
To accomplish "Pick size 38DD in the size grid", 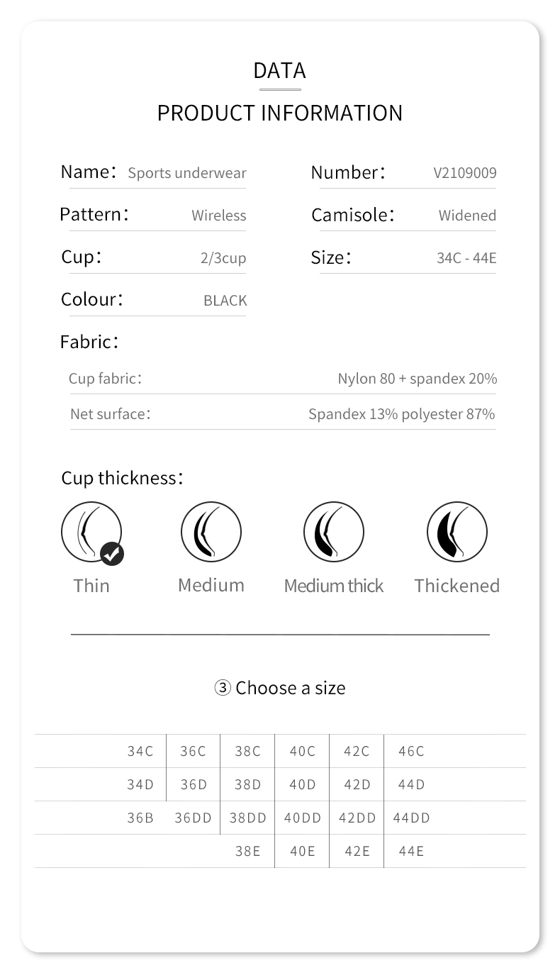I will [x=248, y=818].
